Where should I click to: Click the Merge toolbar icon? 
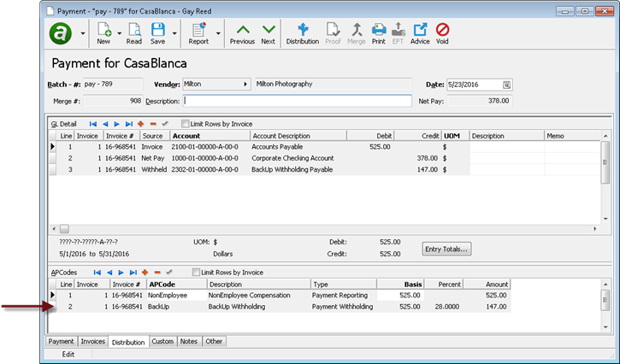tap(357, 33)
